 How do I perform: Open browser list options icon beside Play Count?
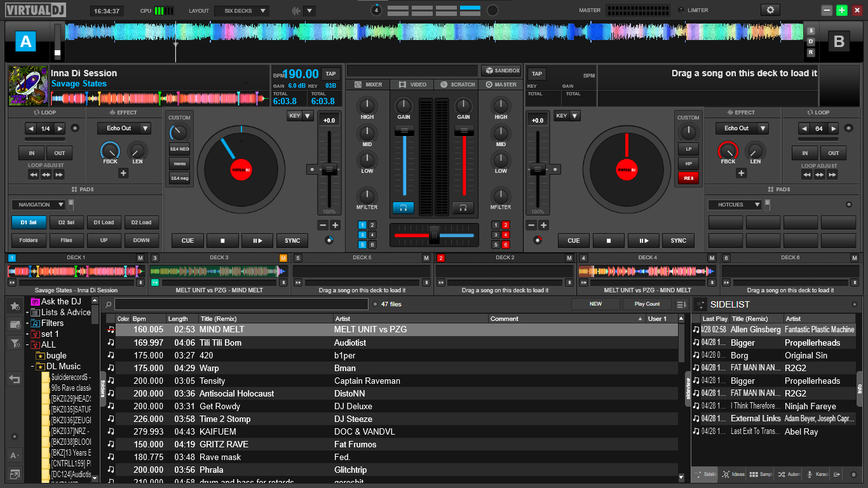coord(681,304)
